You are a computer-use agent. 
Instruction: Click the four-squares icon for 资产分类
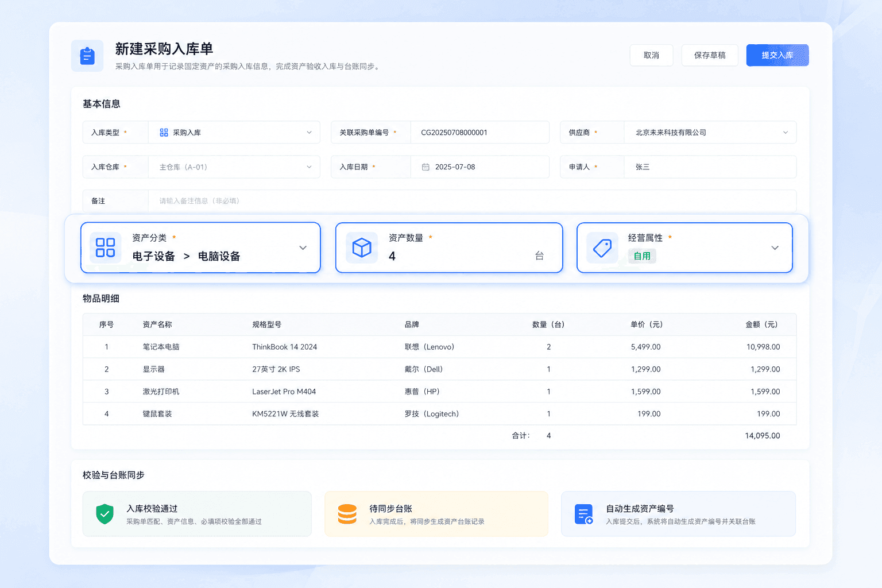coord(106,247)
